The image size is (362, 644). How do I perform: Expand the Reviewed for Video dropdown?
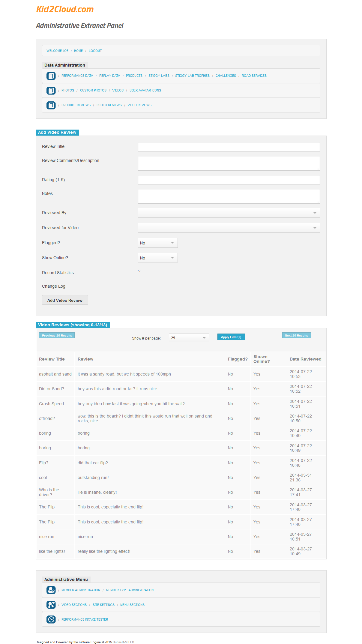coord(229,228)
